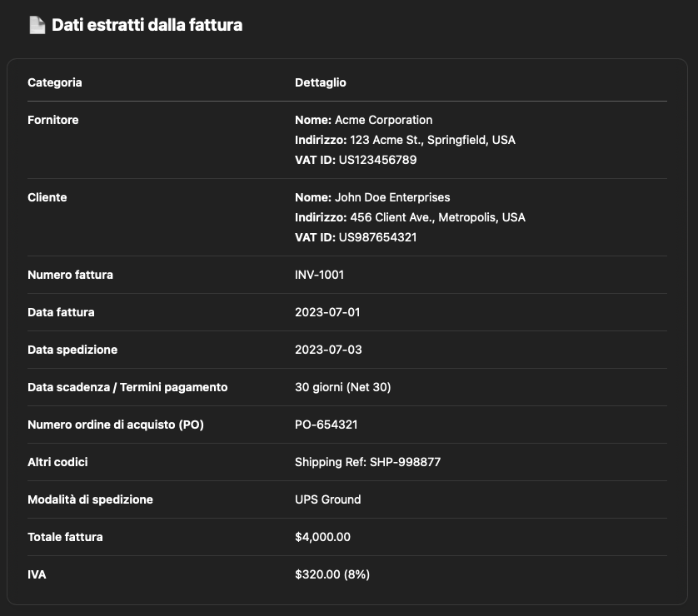The width and height of the screenshot is (698, 616).
Task: Click the payment terms '30 giorni (Net 30)'
Action: tap(343, 387)
